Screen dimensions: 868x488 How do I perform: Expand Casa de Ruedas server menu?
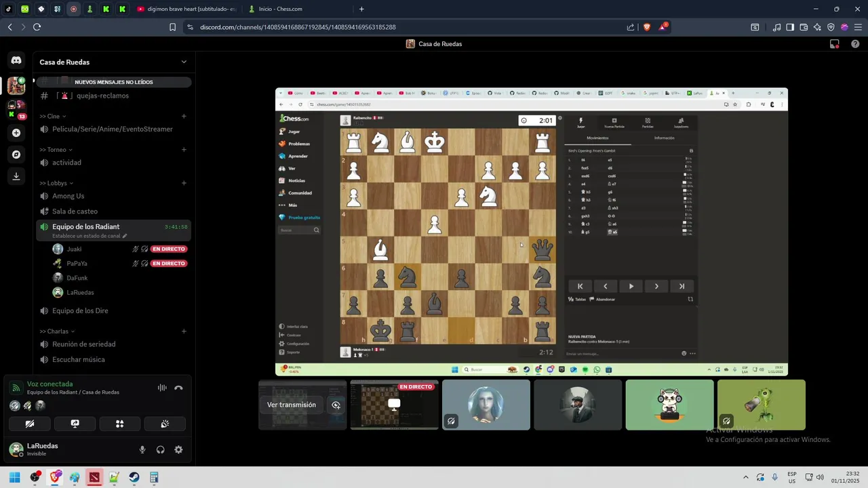(x=184, y=62)
